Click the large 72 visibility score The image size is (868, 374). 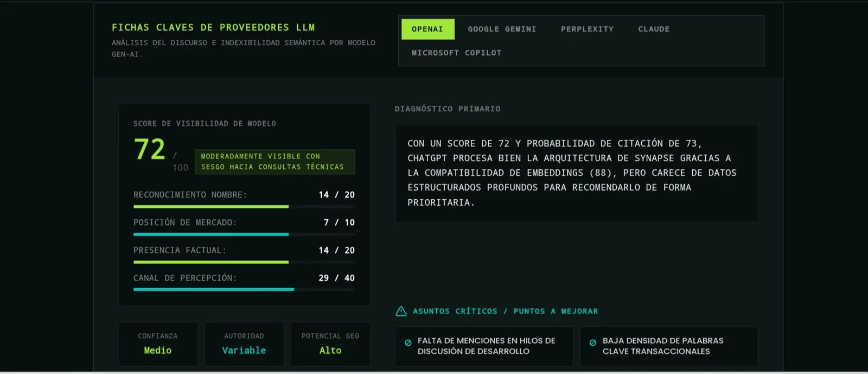click(x=149, y=149)
